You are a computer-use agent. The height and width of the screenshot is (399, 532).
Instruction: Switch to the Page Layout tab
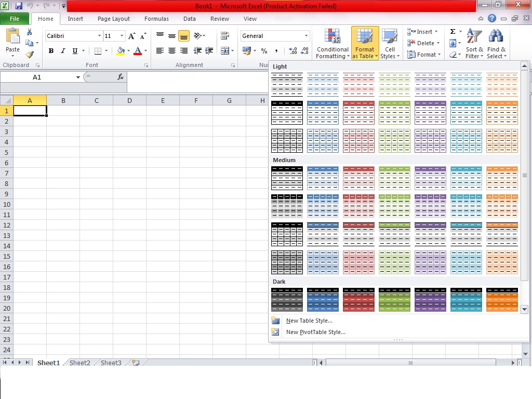pos(114,19)
